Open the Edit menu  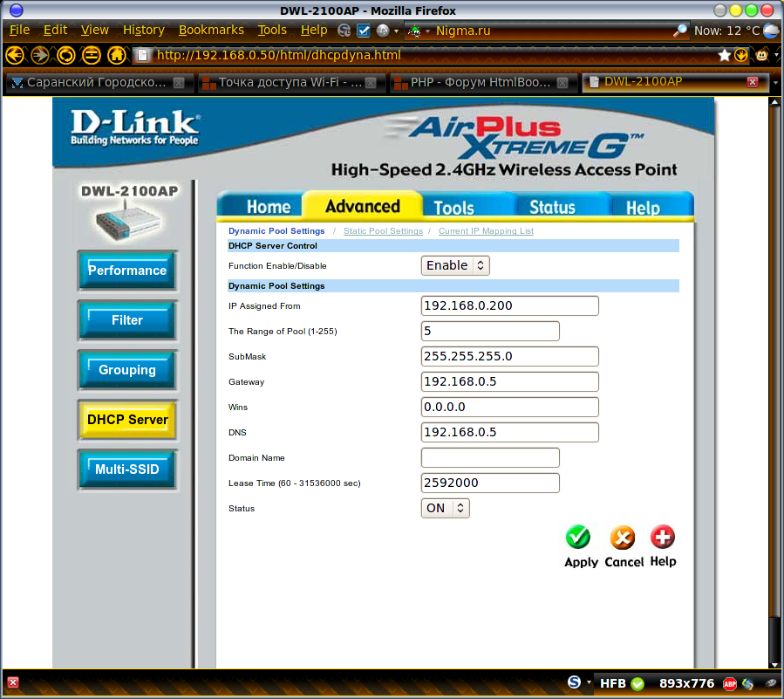[x=55, y=31]
